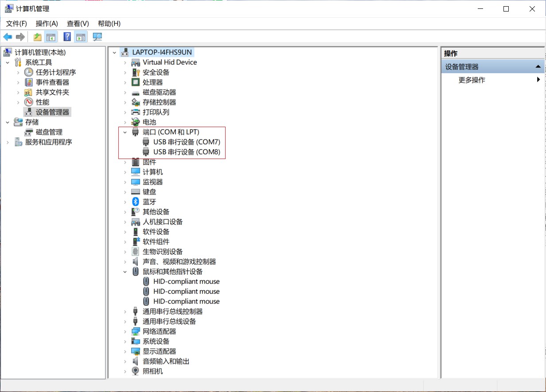Select 存储控制器 category
Screen dimensions: 546x392
click(159, 102)
